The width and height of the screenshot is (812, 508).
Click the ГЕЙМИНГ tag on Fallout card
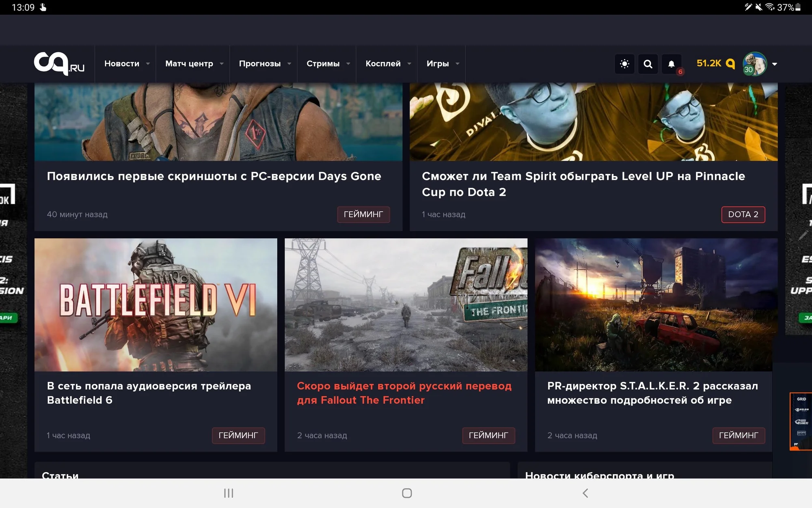[x=488, y=435]
